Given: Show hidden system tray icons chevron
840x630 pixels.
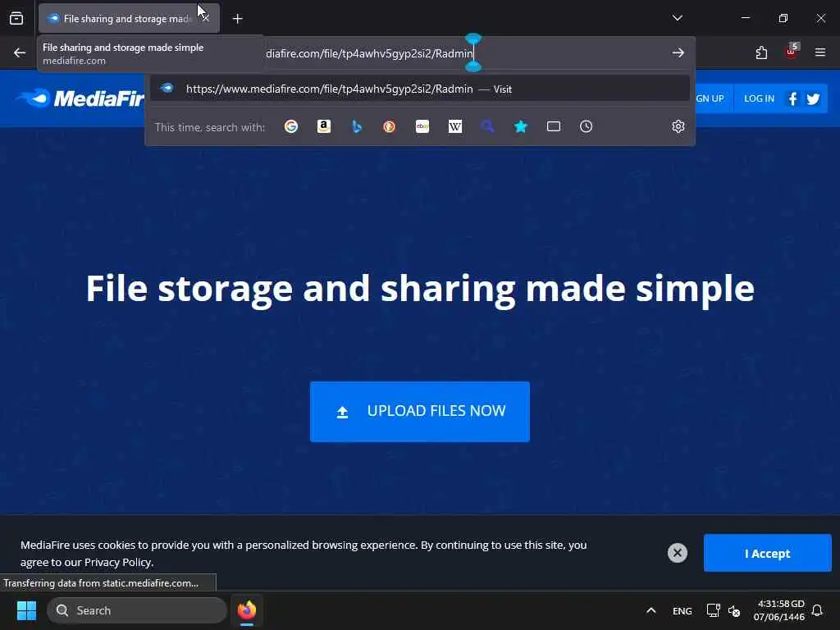Looking at the screenshot, I should 651,610.
